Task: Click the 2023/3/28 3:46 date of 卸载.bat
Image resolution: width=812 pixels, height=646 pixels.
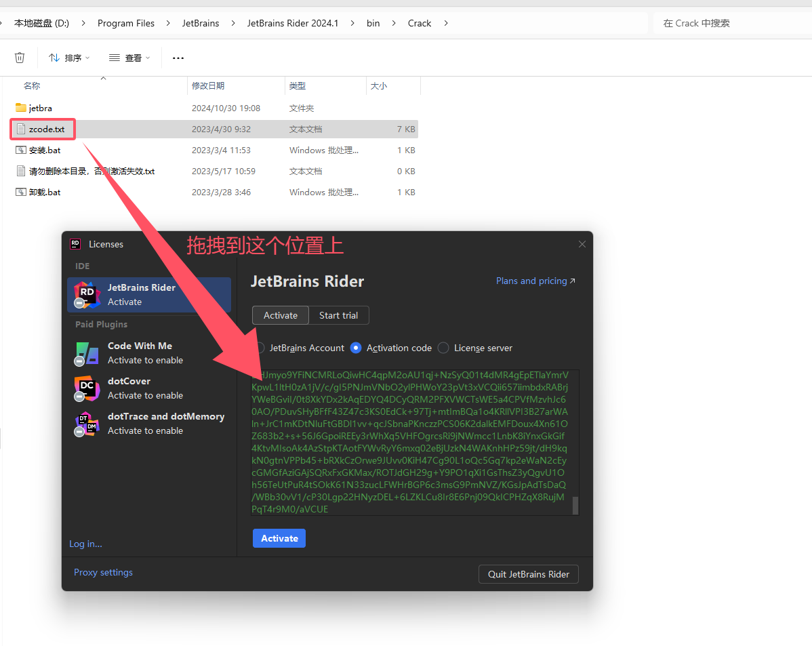Action: click(221, 193)
